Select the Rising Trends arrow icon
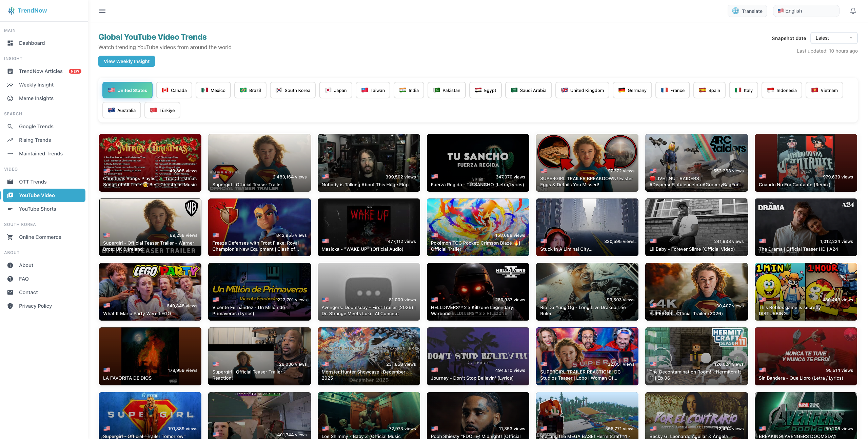This screenshot has width=868, height=439. (10, 140)
